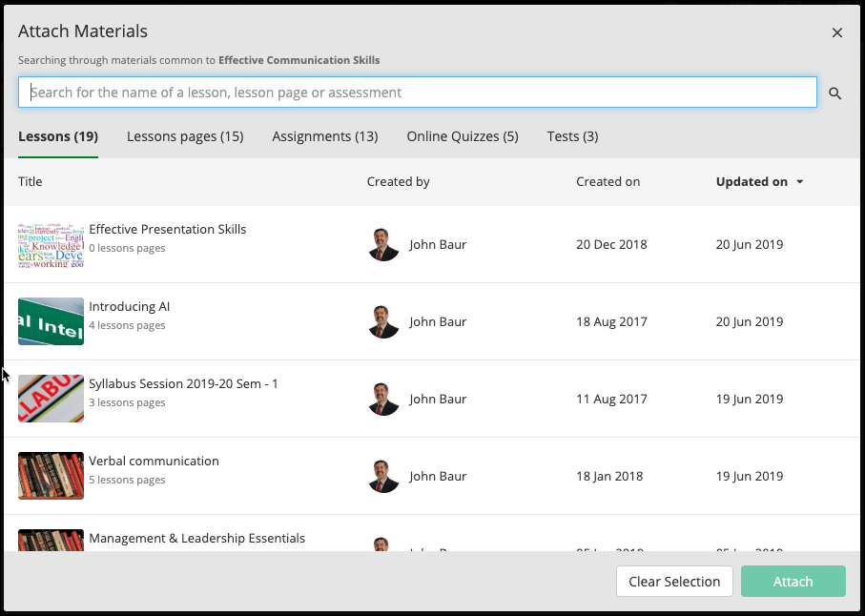
Task: Select the Syllabus Session 2019-20 Sem - 1 title
Action: (183, 384)
